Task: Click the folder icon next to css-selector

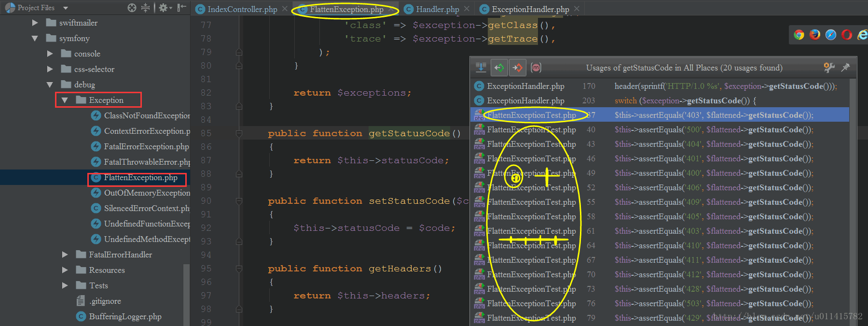Action: pyautogui.click(x=66, y=69)
